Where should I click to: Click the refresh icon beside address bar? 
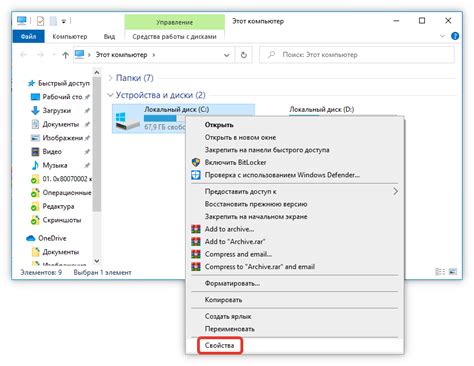244,55
